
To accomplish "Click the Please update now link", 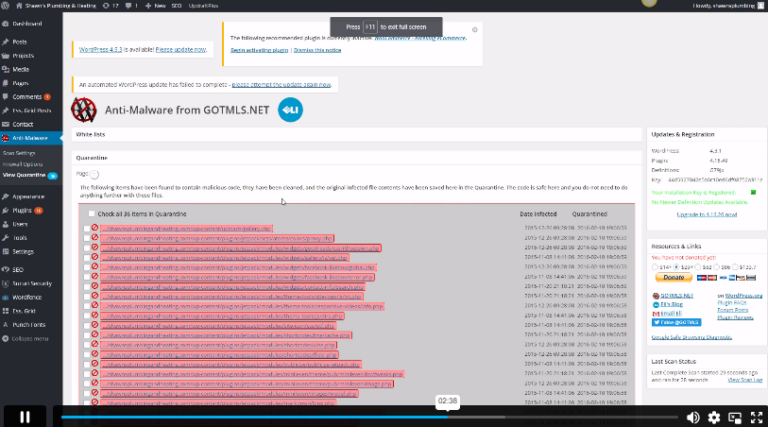I will [181, 49].
